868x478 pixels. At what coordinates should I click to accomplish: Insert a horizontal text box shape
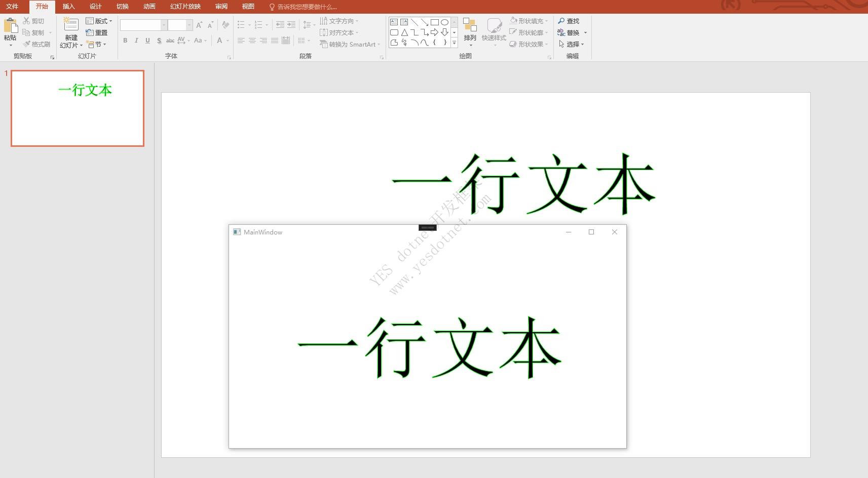394,22
